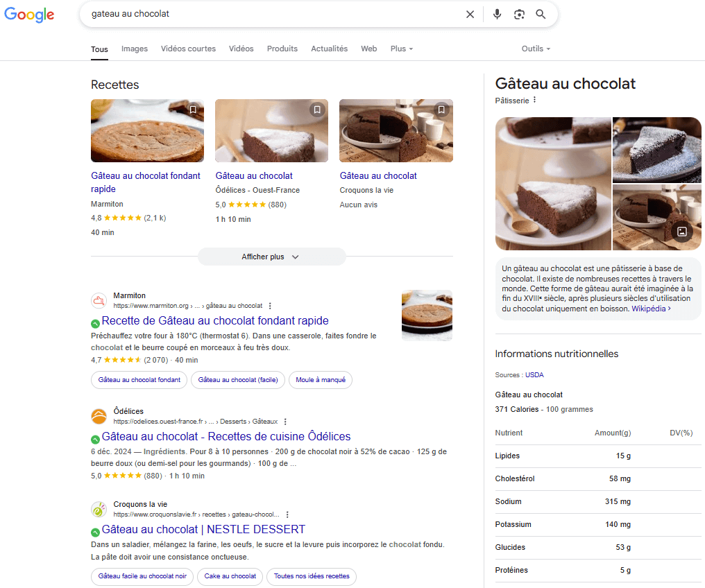Click the Marmiton breadcrumb URL
The image size is (705, 588).
(188, 306)
